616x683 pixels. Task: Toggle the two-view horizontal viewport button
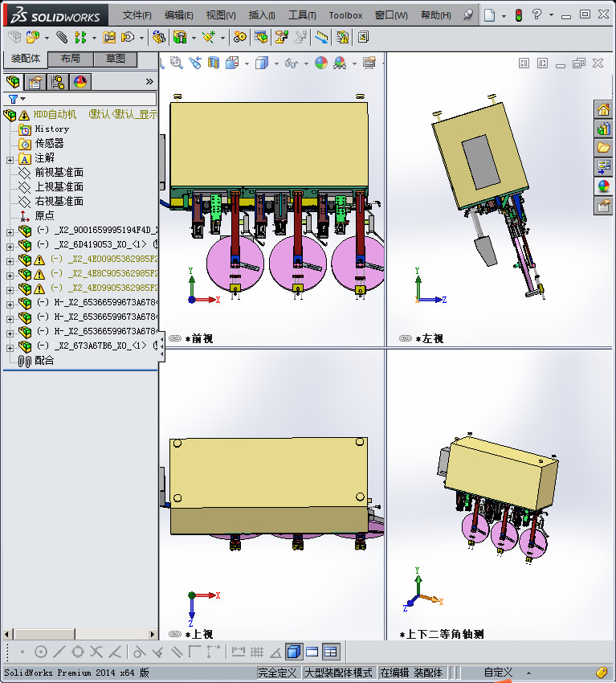point(312,652)
